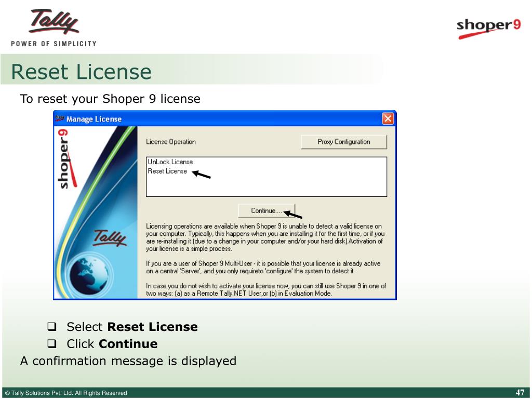Click the Reset License slide heading
Image resolution: width=532 pixels, height=399 pixels.
[82, 72]
